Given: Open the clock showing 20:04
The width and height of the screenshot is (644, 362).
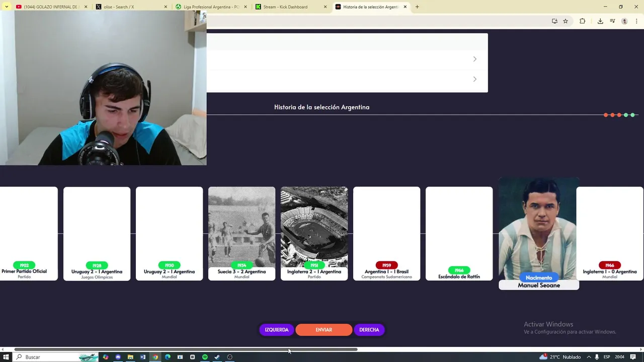Looking at the screenshot, I should pos(619,357).
